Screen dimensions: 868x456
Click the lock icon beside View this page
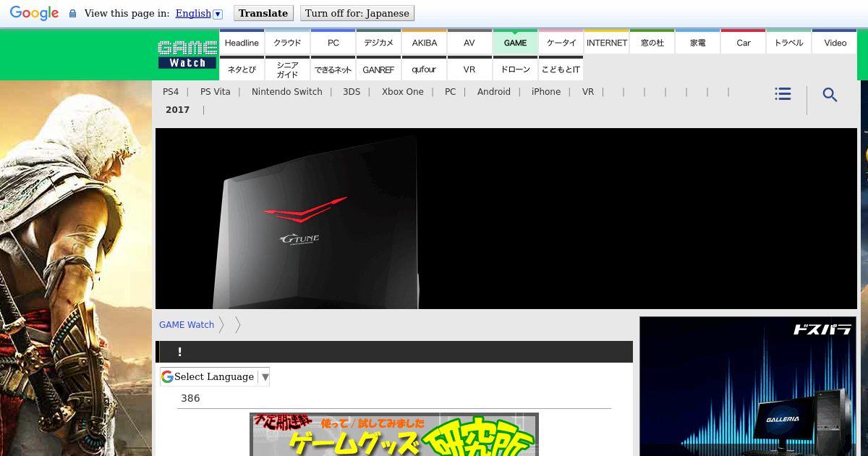72,14
